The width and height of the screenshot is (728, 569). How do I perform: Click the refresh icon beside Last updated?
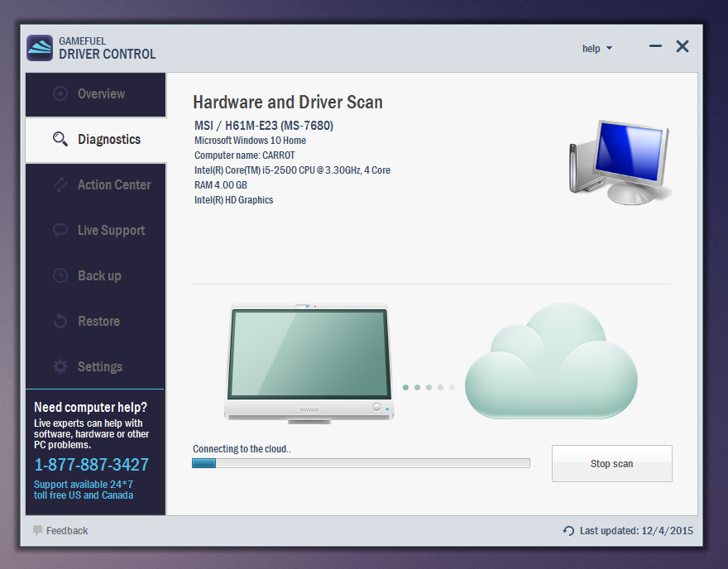568,531
